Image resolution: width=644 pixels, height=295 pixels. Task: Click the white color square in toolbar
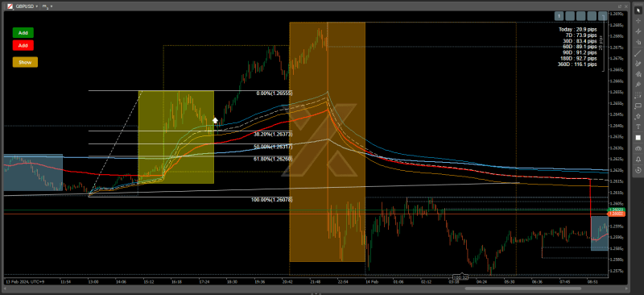point(638,138)
